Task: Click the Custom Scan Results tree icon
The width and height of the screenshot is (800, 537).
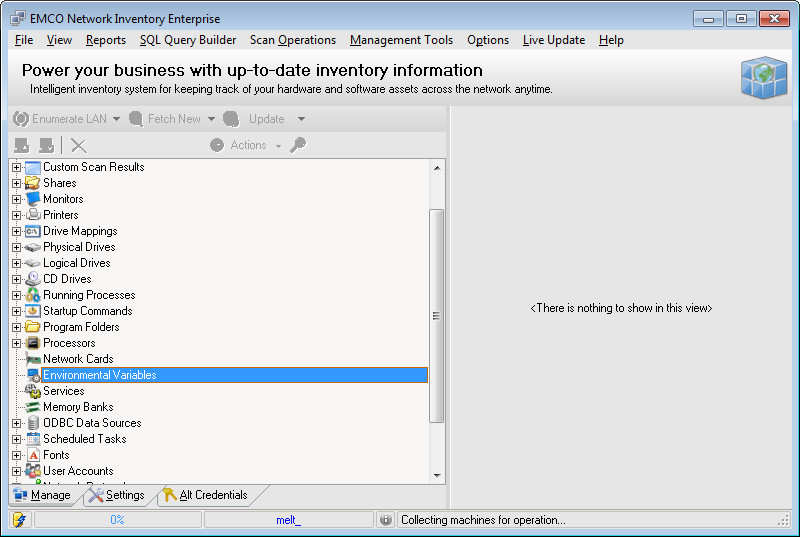Action: pos(33,167)
